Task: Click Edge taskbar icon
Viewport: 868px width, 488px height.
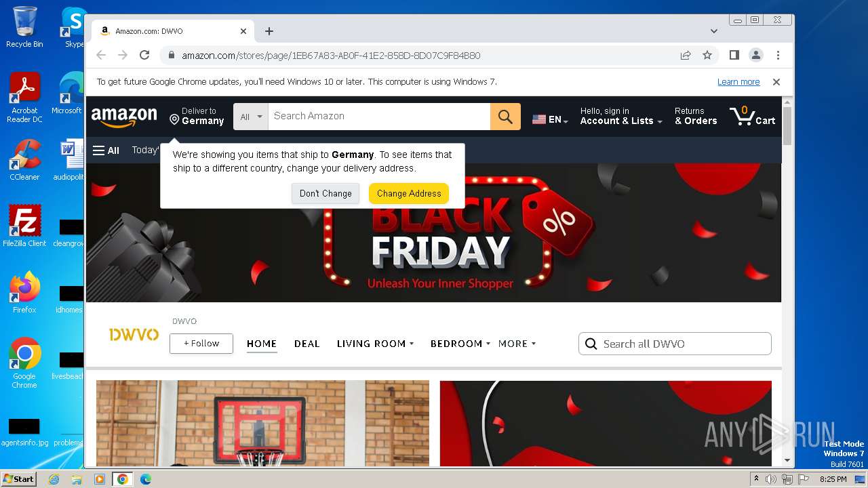Action: click(x=146, y=479)
